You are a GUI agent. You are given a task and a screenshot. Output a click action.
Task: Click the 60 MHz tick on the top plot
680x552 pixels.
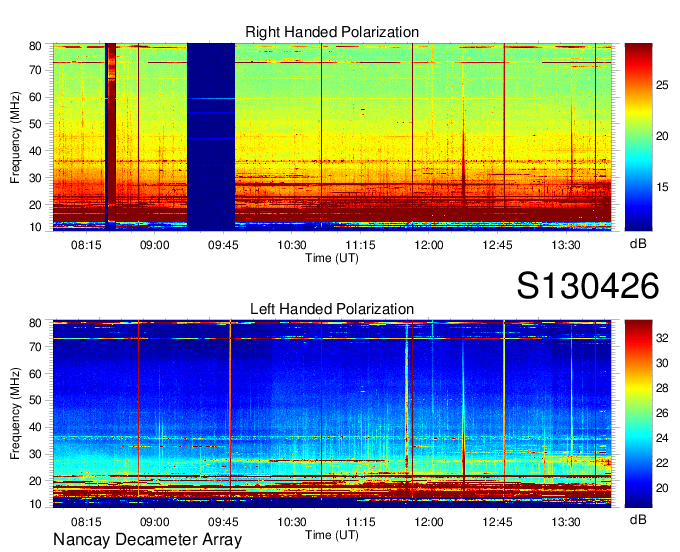click(35, 97)
